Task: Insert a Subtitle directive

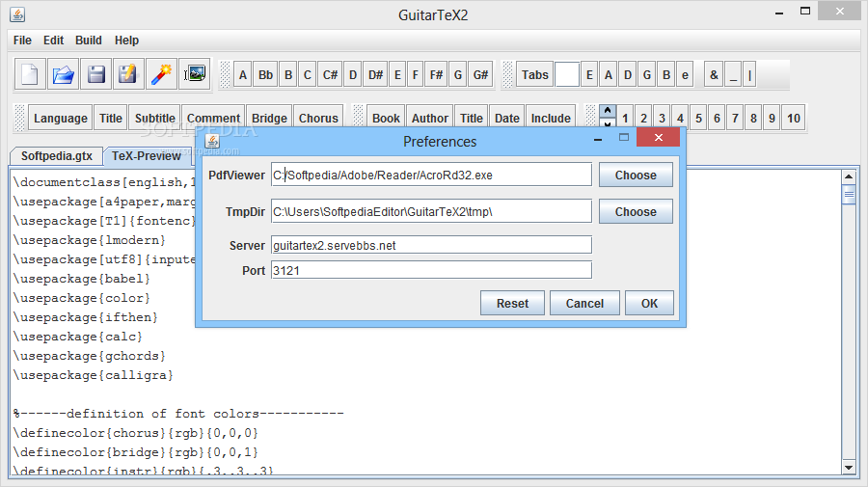Action: click(155, 118)
